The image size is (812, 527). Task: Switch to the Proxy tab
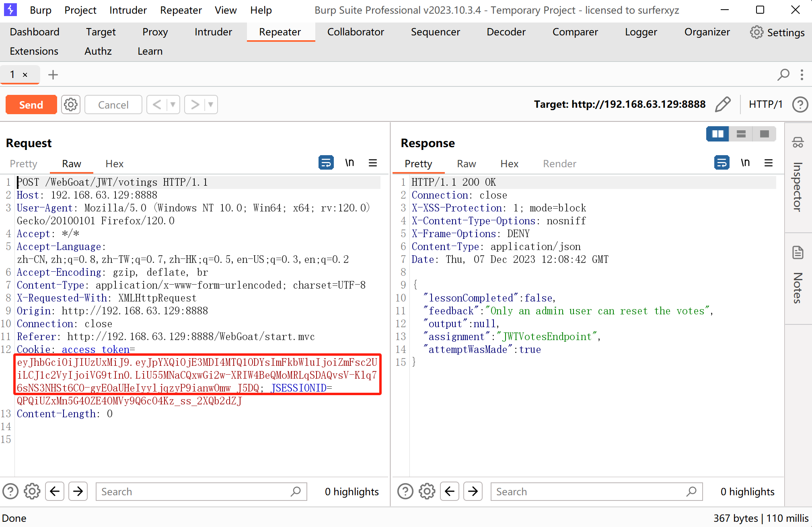pos(155,32)
